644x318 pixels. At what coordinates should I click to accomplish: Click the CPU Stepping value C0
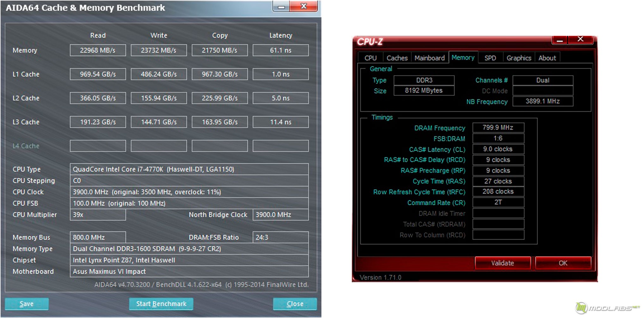pos(189,181)
